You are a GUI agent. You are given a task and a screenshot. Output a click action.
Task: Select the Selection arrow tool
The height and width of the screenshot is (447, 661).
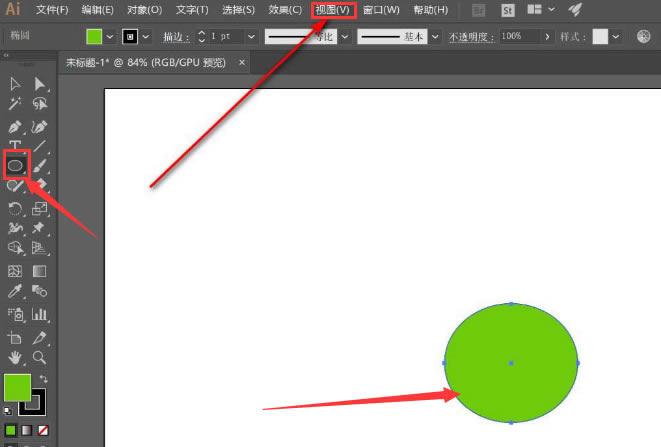pos(15,84)
